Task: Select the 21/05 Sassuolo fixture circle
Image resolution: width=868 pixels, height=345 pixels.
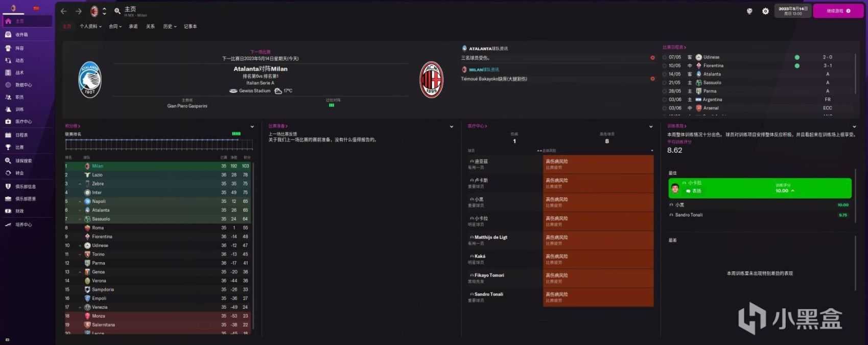Action: click(x=664, y=82)
